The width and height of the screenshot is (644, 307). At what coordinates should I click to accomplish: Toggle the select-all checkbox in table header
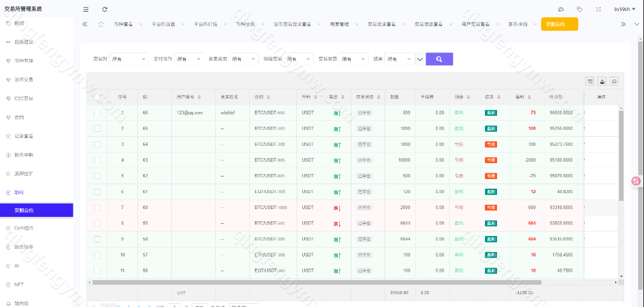(97, 97)
